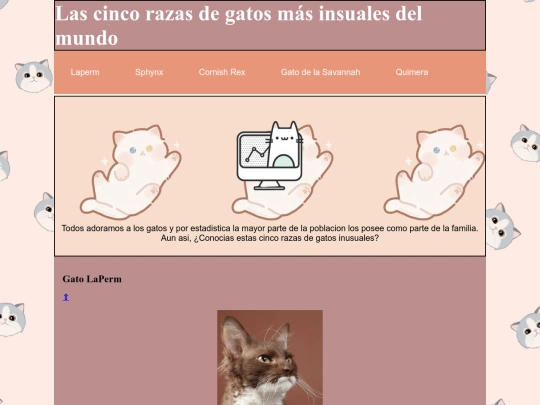Select Cornish Rex in the nav bar
Viewport: 540px width, 405px height.
coord(222,72)
